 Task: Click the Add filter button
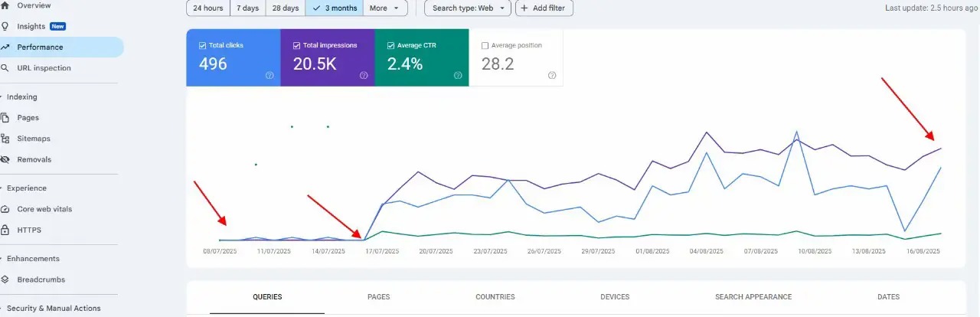pyautogui.click(x=544, y=8)
